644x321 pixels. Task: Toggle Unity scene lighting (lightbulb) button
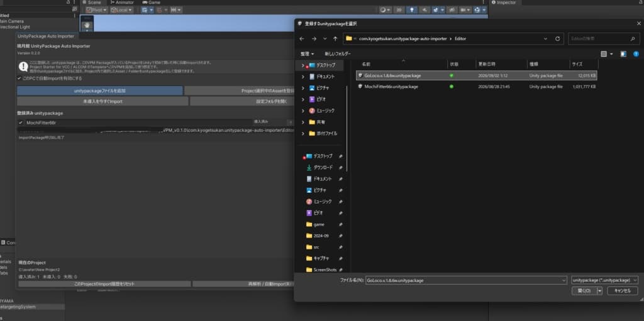411,10
